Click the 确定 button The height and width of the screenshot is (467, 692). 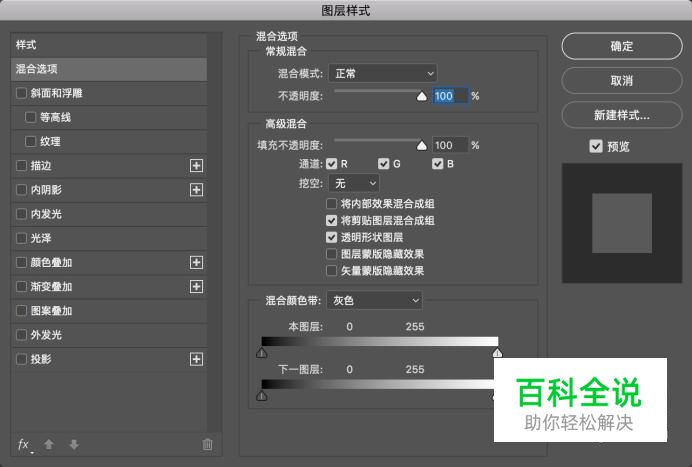[622, 46]
